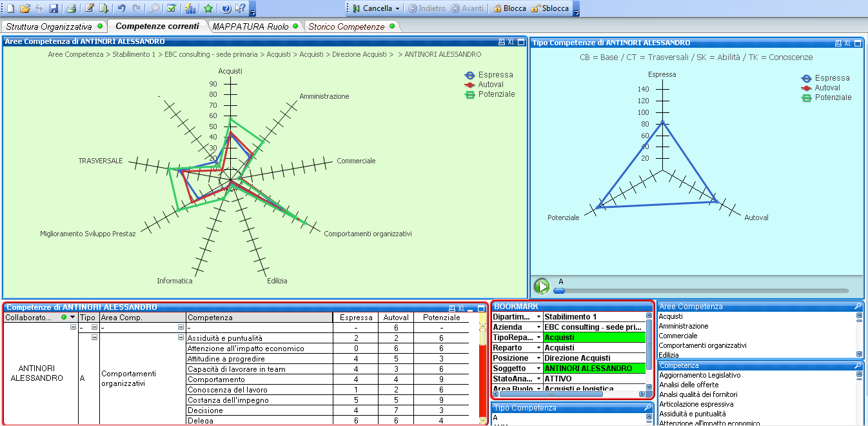The image size is (868, 426).
Task: Open the Collaborato... column dropdown arrow
Action: point(73,318)
